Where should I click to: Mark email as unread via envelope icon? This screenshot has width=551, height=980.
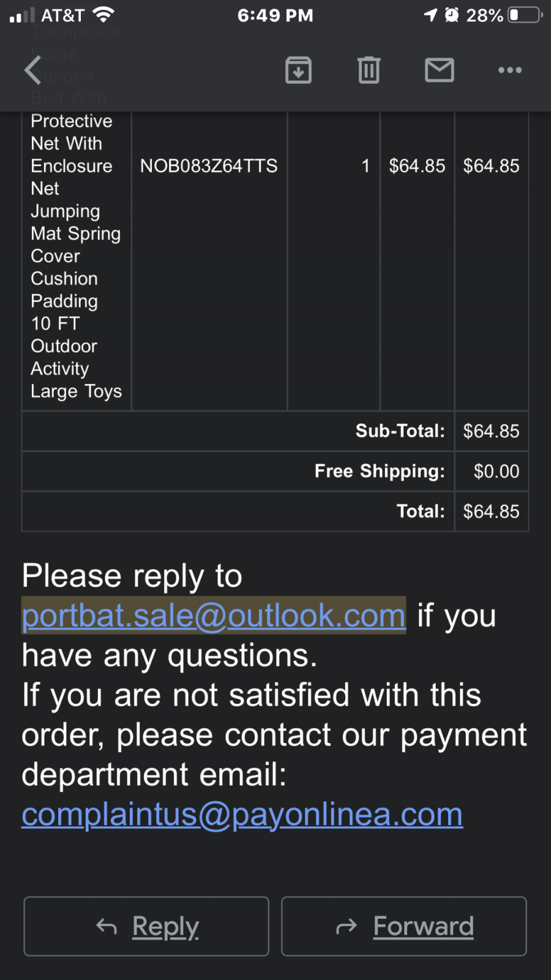[440, 70]
